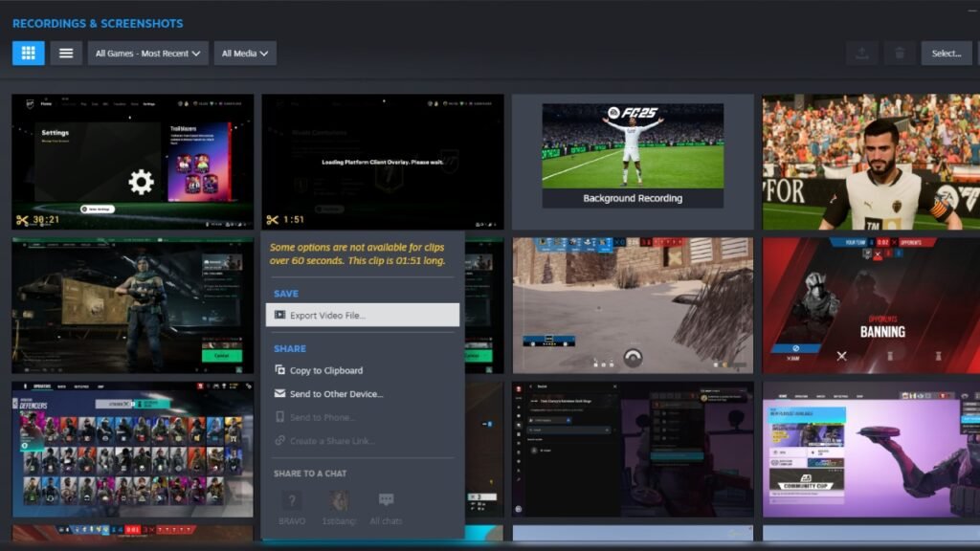Select Copy to Clipboard option
The height and width of the screenshot is (551, 980).
click(x=325, y=370)
